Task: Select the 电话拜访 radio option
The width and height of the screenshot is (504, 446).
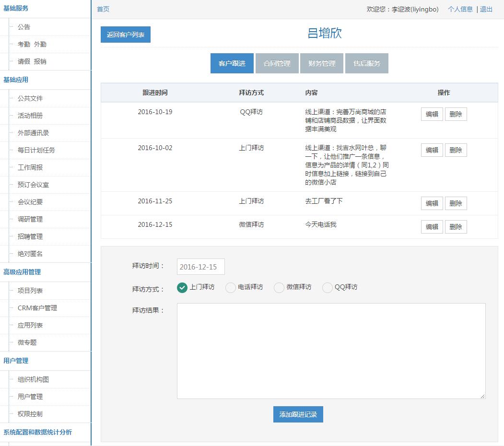Action: point(231,288)
